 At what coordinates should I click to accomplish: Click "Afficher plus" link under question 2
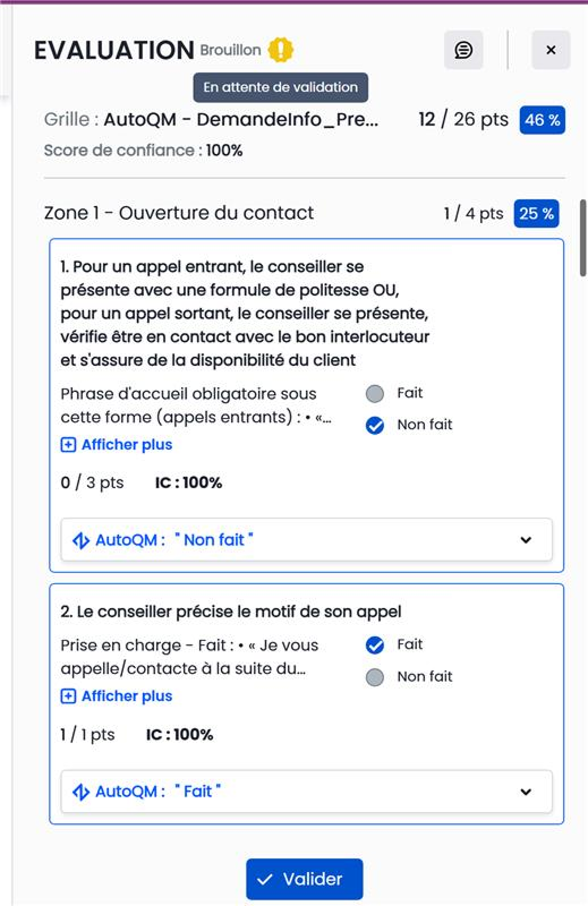[x=127, y=696]
